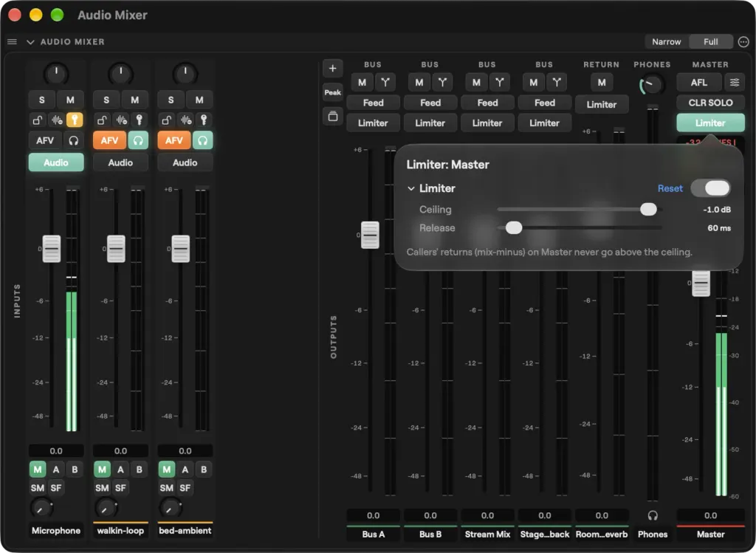The width and height of the screenshot is (756, 553).
Task: Toggle the lock icon on Microphone channel
Action: coord(38,120)
